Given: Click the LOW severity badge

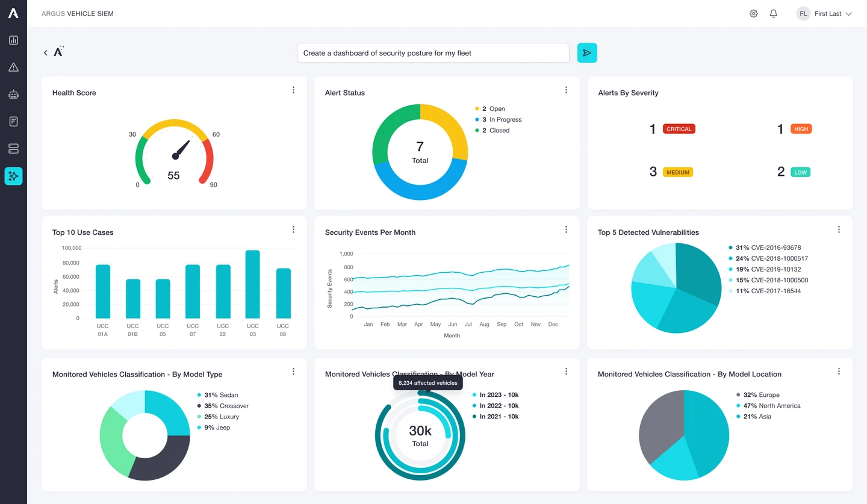Looking at the screenshot, I should 800,172.
